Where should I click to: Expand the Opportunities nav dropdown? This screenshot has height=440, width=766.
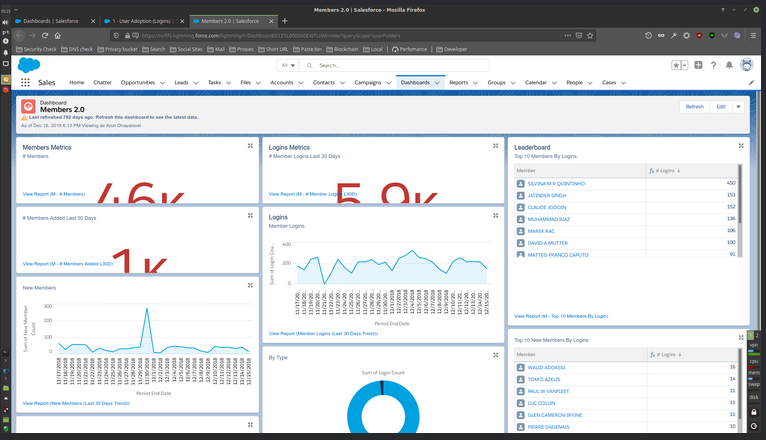pyautogui.click(x=163, y=83)
